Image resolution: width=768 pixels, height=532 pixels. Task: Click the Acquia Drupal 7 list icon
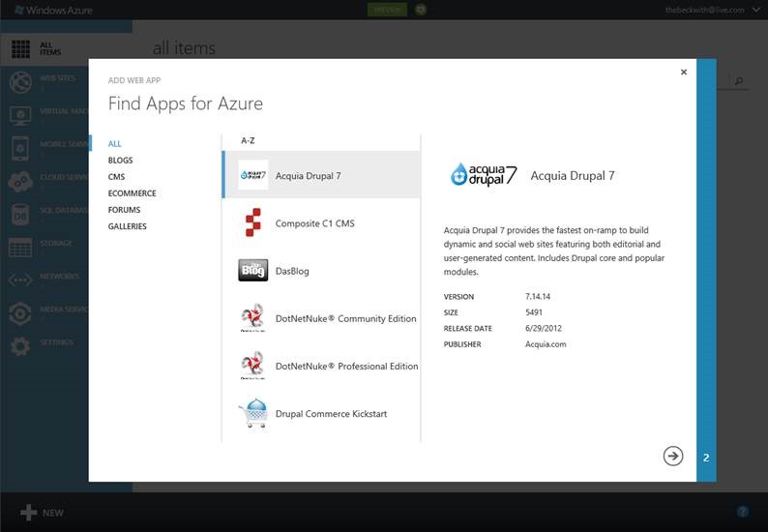(x=252, y=175)
